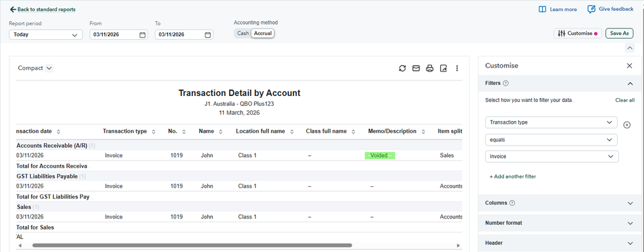Screen dimensions: 644x252
Task: Open the Report period dropdown
Action: (46, 35)
